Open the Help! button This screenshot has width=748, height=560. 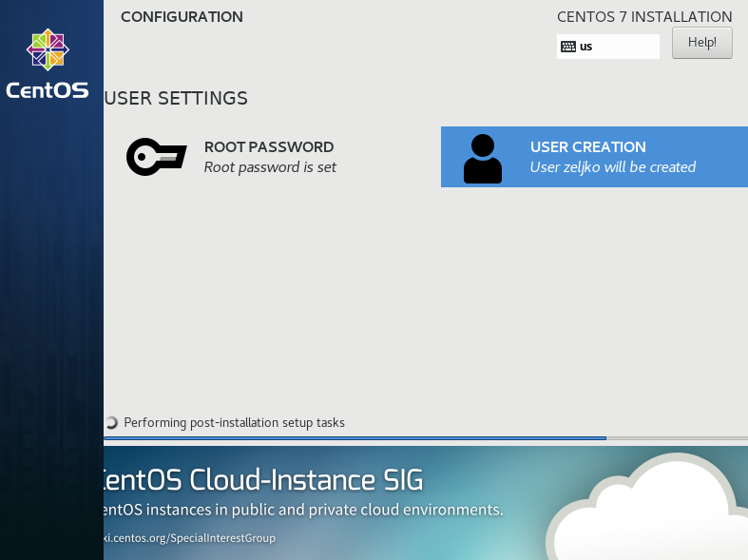[701, 43]
